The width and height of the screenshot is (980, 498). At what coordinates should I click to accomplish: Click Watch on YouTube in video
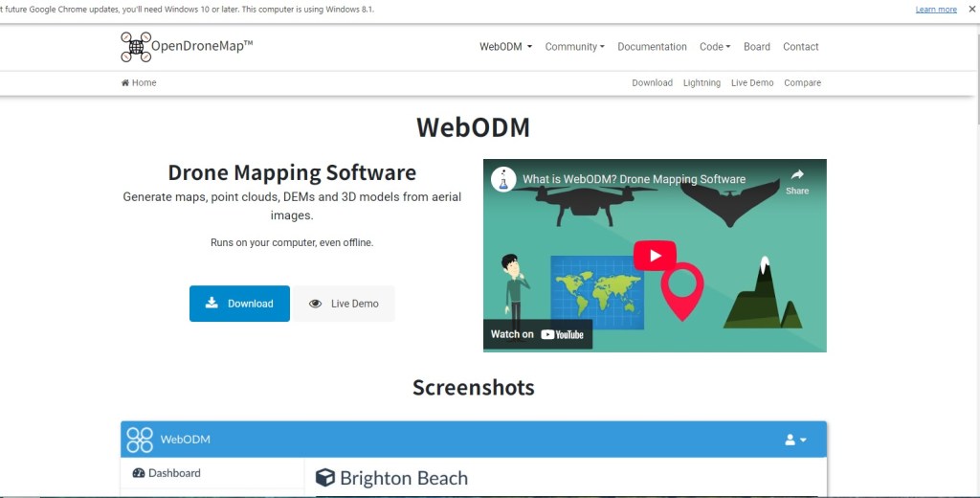pos(537,334)
